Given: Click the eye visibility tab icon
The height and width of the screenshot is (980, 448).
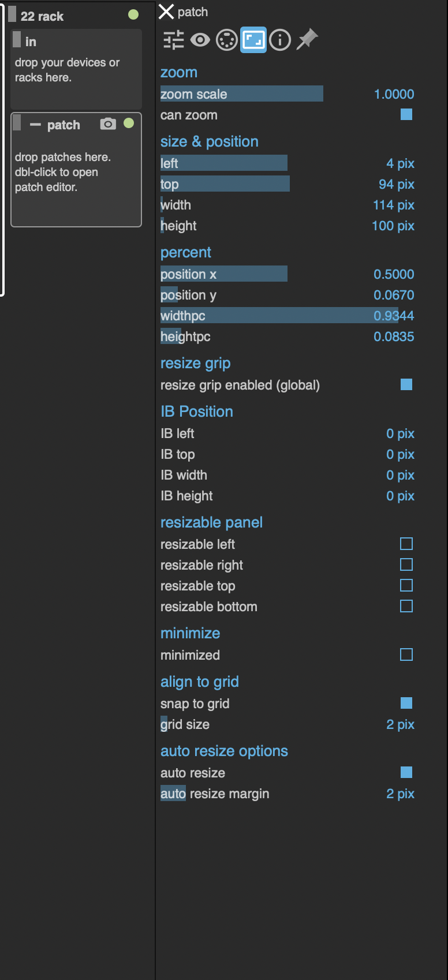Looking at the screenshot, I should [x=200, y=40].
